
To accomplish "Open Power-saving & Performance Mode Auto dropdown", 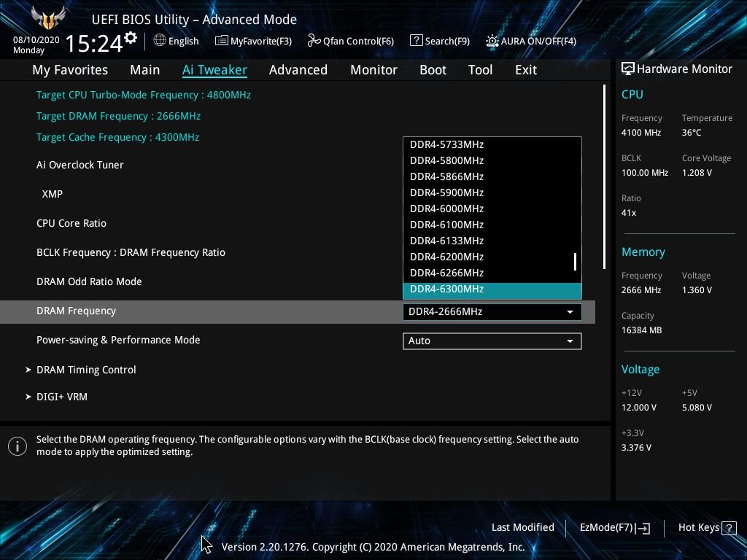I will (492, 341).
